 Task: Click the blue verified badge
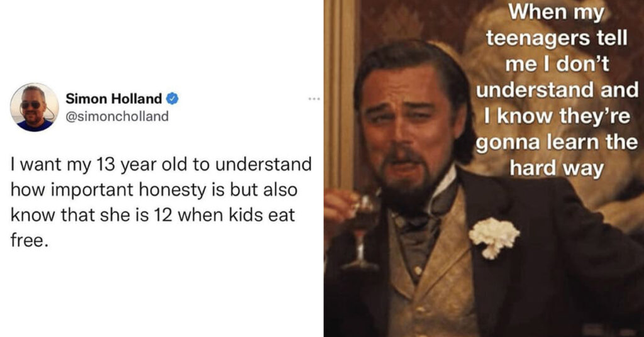(x=172, y=99)
